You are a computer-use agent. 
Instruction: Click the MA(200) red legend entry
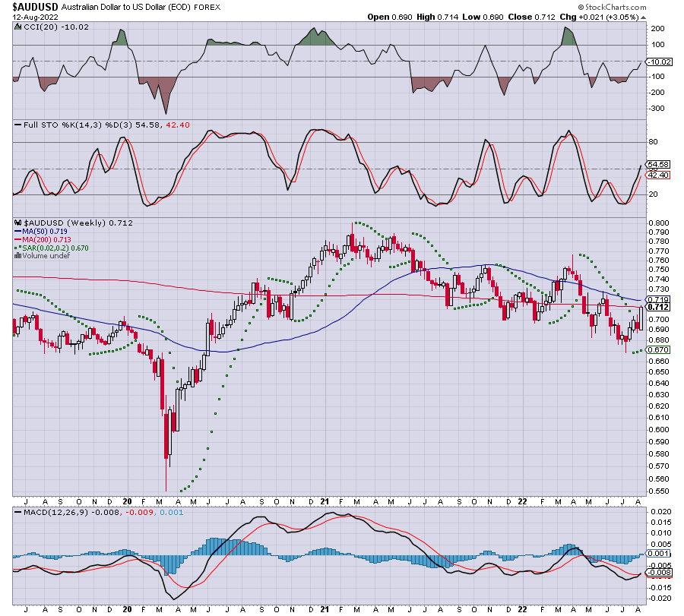43,240
